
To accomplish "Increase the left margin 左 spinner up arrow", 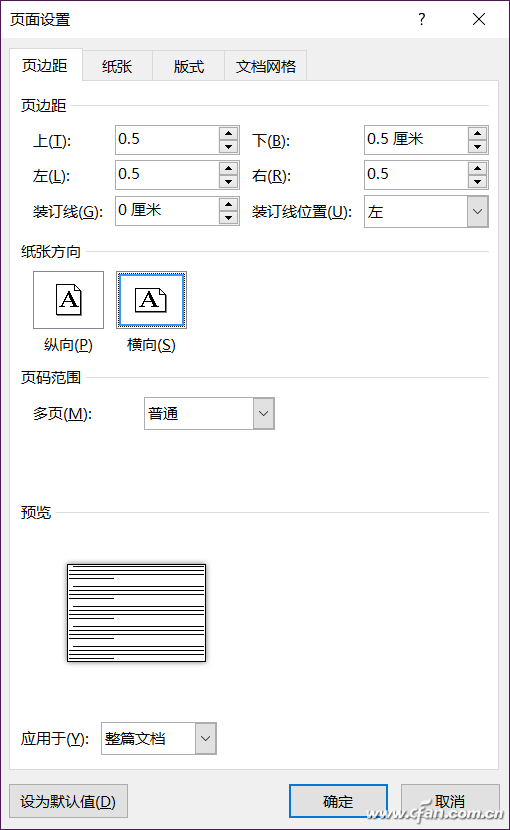I will click(228, 168).
